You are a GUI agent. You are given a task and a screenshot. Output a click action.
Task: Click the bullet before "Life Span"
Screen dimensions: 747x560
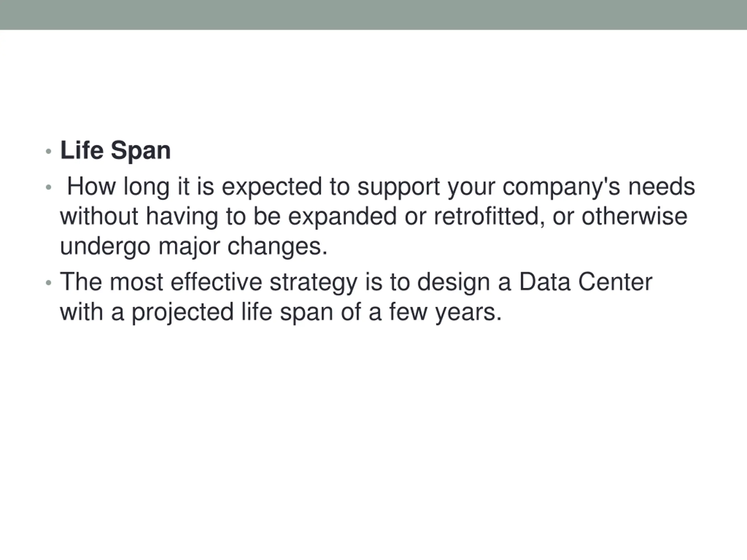click(x=48, y=151)
